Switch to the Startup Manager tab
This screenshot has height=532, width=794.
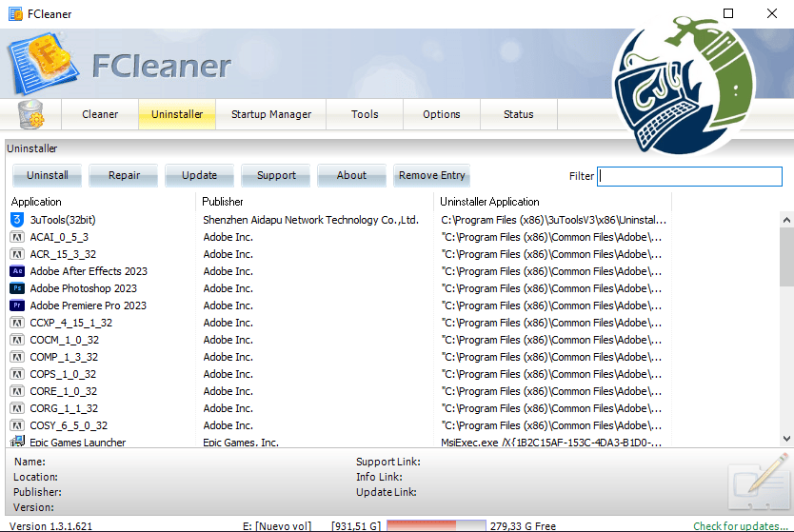271,114
